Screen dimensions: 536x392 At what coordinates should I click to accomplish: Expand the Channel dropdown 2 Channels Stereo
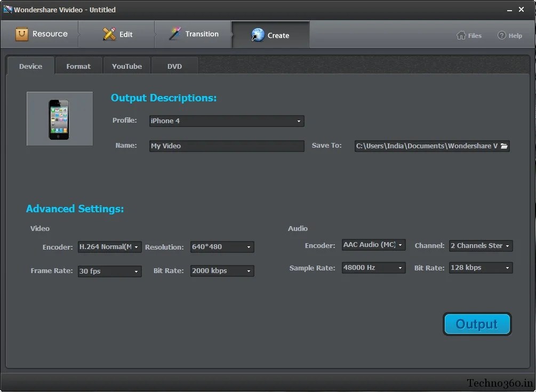click(481, 246)
